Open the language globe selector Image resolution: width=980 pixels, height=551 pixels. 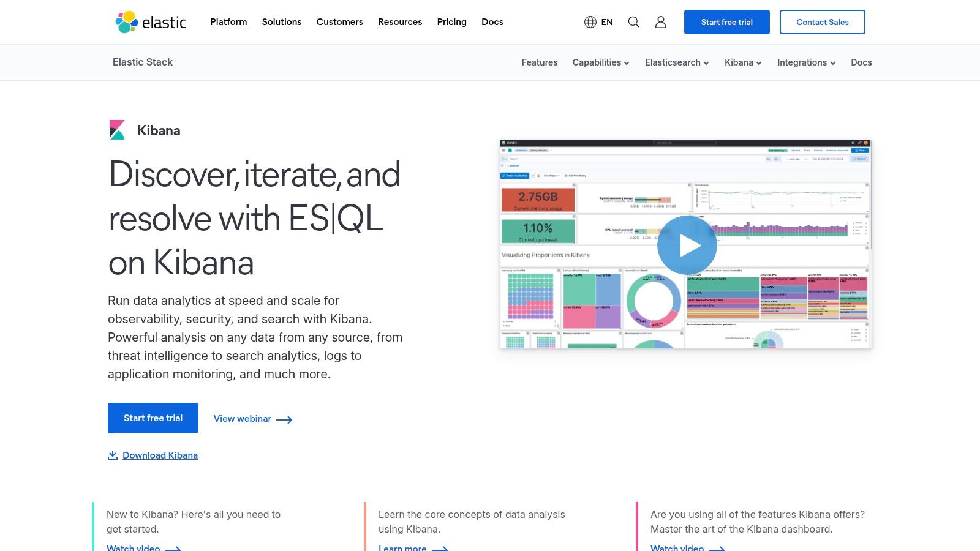pos(590,22)
